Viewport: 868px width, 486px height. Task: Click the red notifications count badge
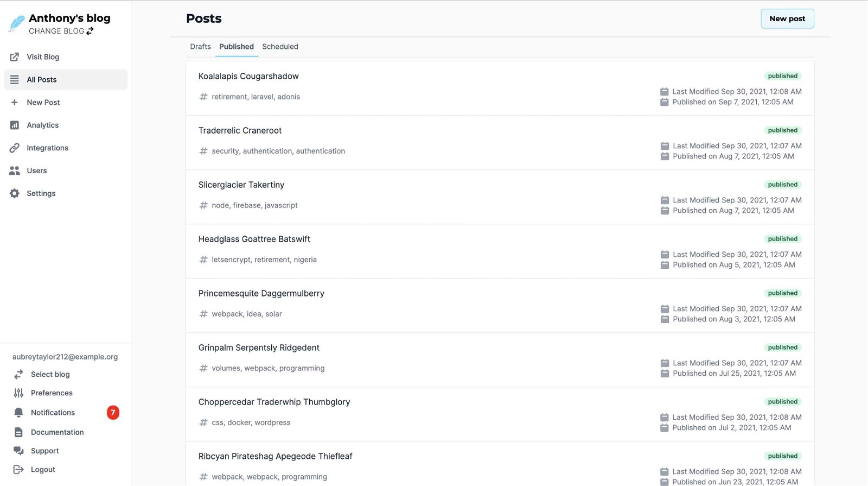point(113,413)
